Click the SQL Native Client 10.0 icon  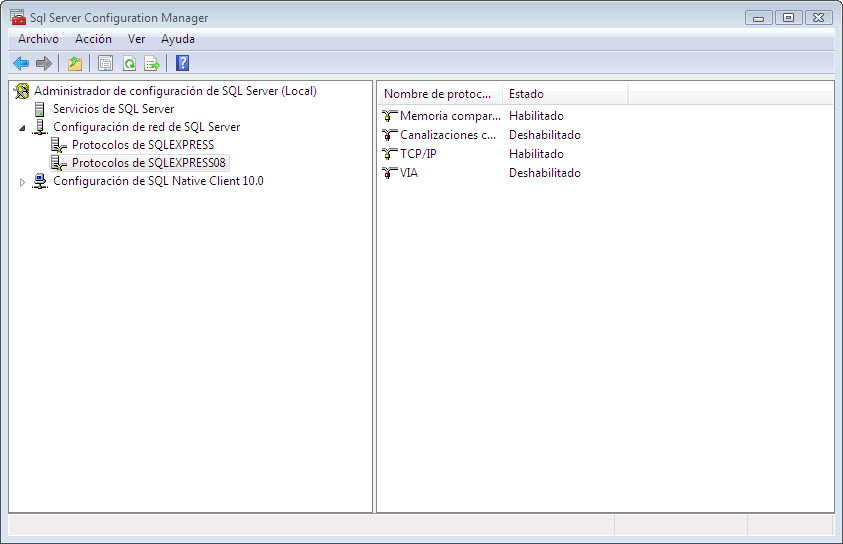[x=40, y=181]
